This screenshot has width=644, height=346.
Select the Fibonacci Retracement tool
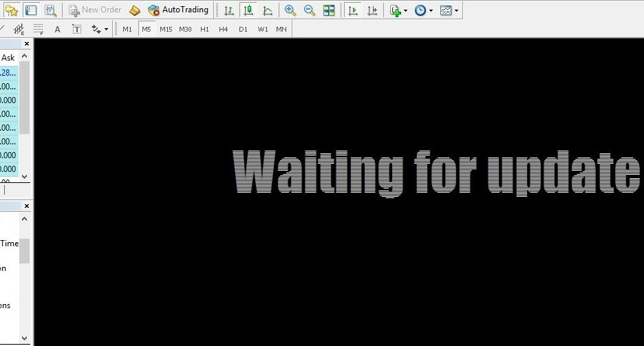pyautogui.click(x=39, y=29)
